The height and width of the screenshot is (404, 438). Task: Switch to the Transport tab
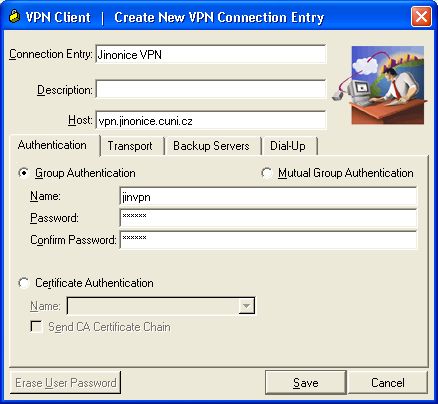point(130,146)
